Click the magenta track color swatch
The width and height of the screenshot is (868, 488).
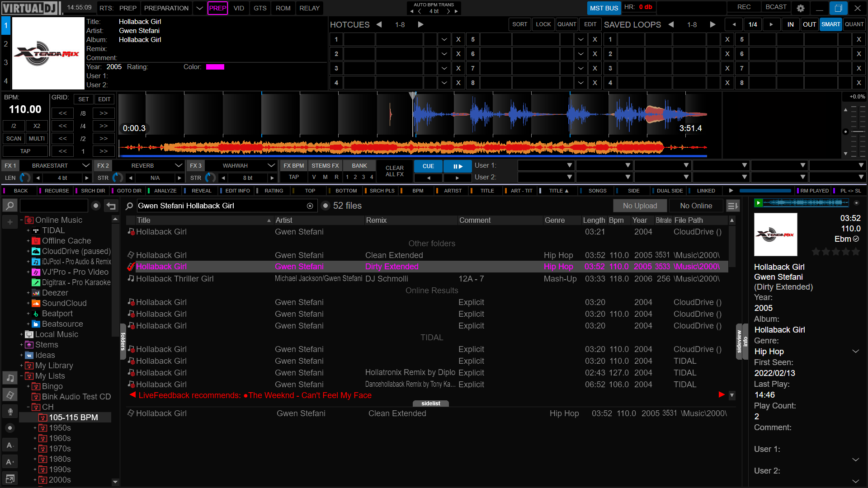pyautogui.click(x=215, y=67)
